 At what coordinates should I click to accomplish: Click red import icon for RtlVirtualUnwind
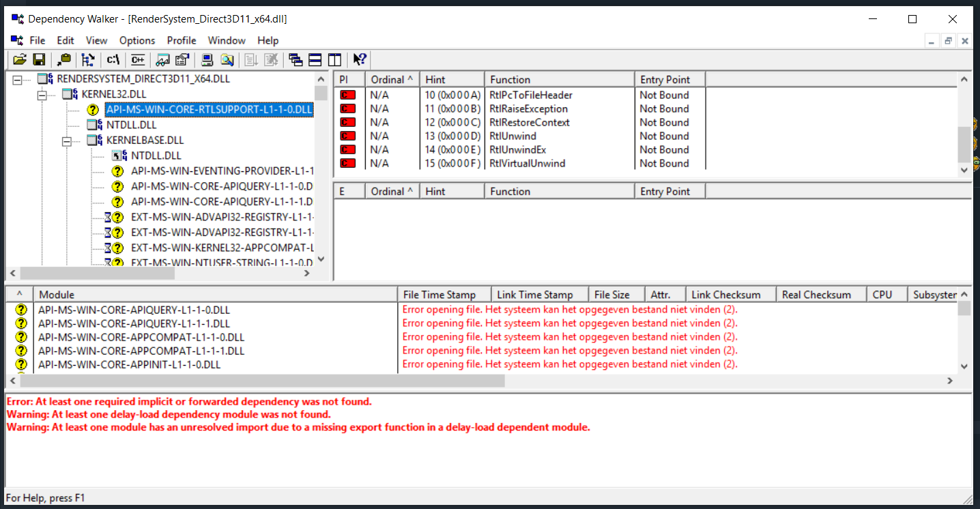coord(348,163)
